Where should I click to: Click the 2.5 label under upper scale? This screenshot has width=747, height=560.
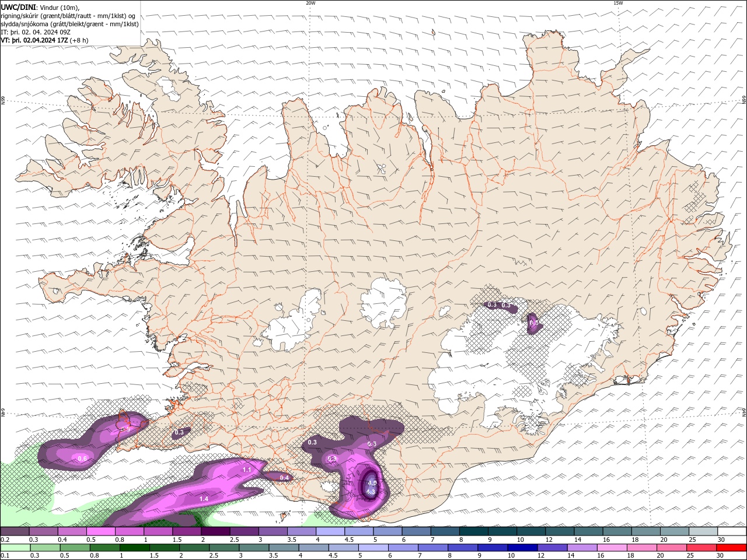point(235,540)
